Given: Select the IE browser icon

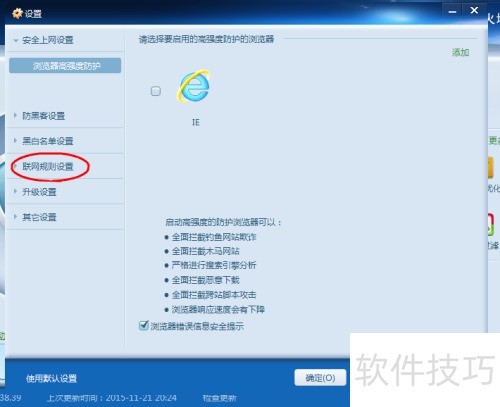Looking at the screenshot, I should (x=194, y=86).
